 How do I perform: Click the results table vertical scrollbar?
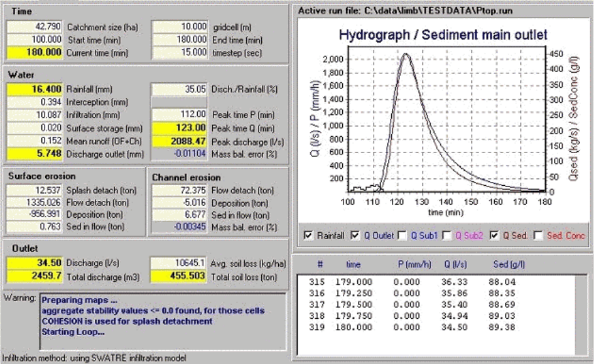click(581, 315)
